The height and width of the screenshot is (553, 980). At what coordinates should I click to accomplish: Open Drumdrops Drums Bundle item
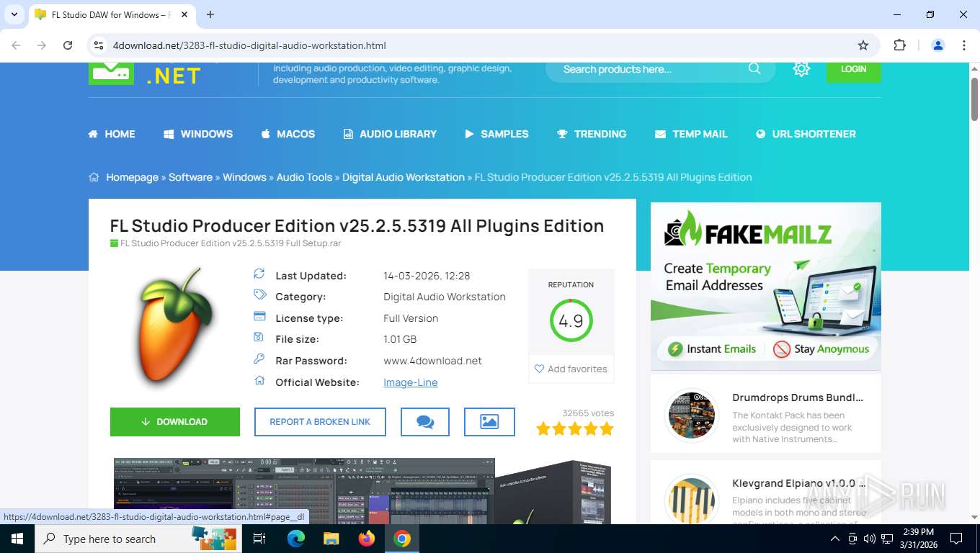[x=798, y=397]
